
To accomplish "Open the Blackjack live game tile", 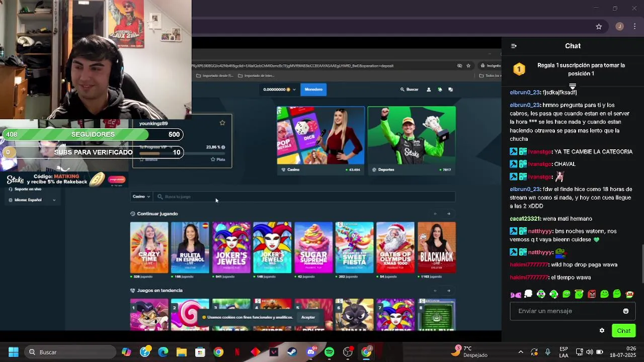I will 437,247.
